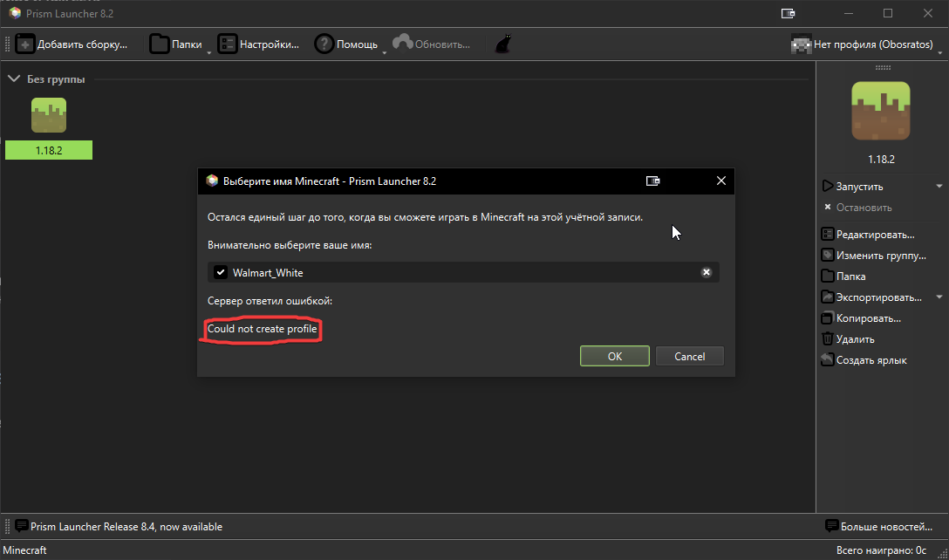Click the Prism Launcher logo in title bar
This screenshot has width=949, height=560.
pyautogui.click(x=15, y=13)
